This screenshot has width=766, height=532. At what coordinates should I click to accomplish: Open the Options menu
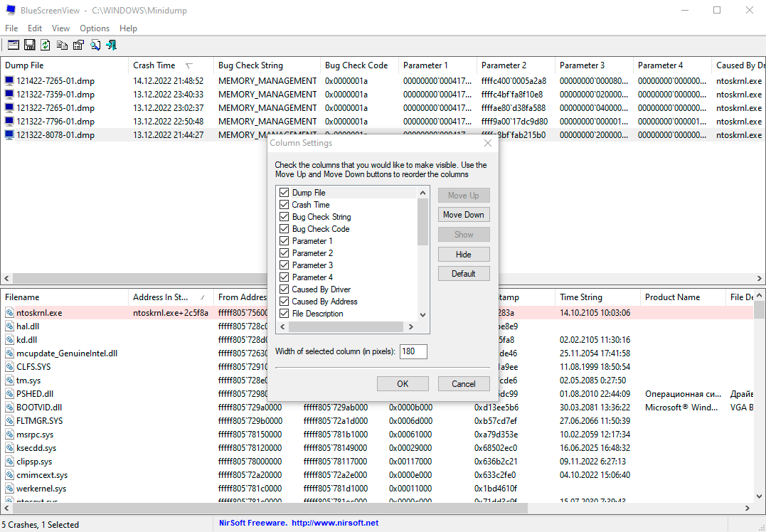point(95,28)
